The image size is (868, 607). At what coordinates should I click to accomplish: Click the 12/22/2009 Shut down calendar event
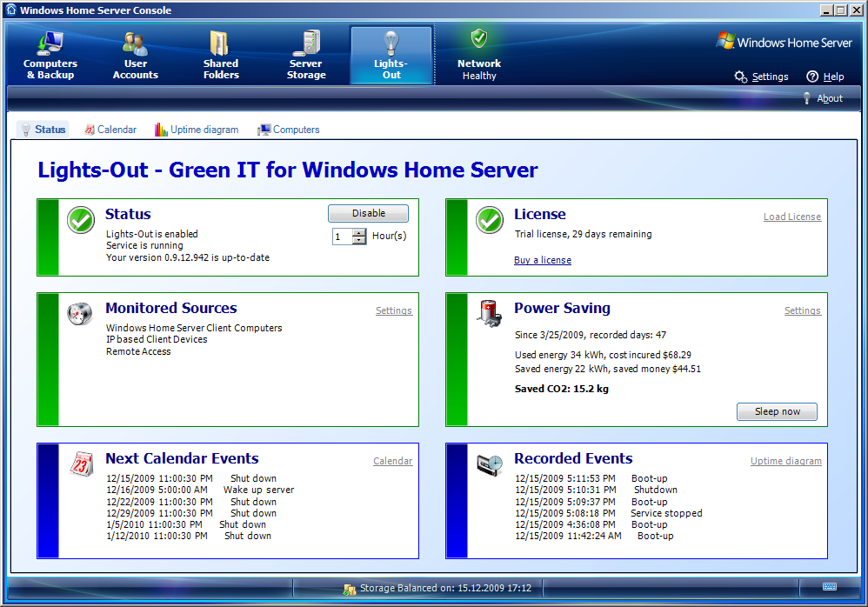point(191,502)
